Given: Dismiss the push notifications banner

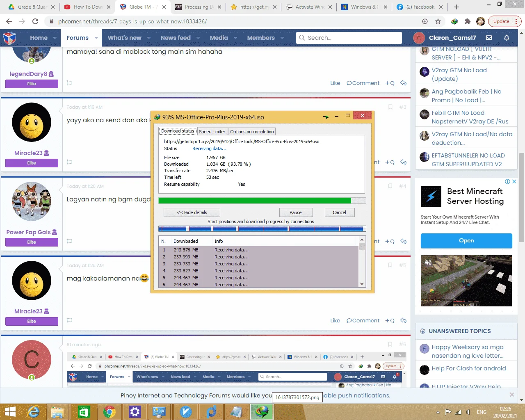Looking at the screenshot, I should (x=511, y=395).
